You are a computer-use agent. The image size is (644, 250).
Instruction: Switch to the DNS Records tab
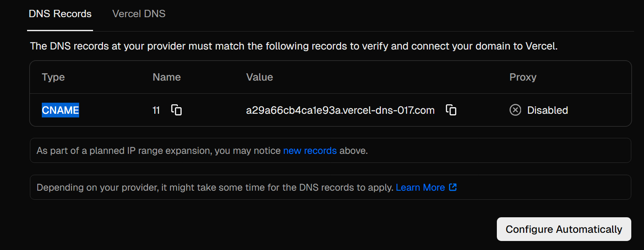coord(60,14)
